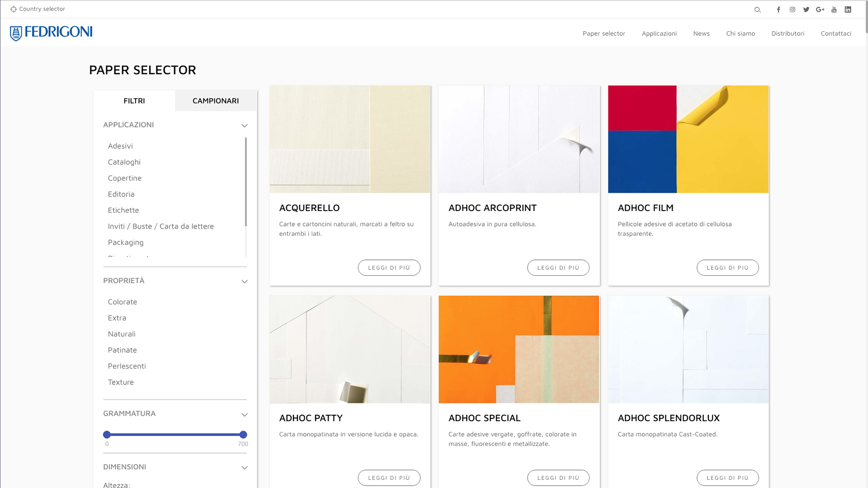
Task: Click the middle of the grammatura range track
Action: coord(175,435)
